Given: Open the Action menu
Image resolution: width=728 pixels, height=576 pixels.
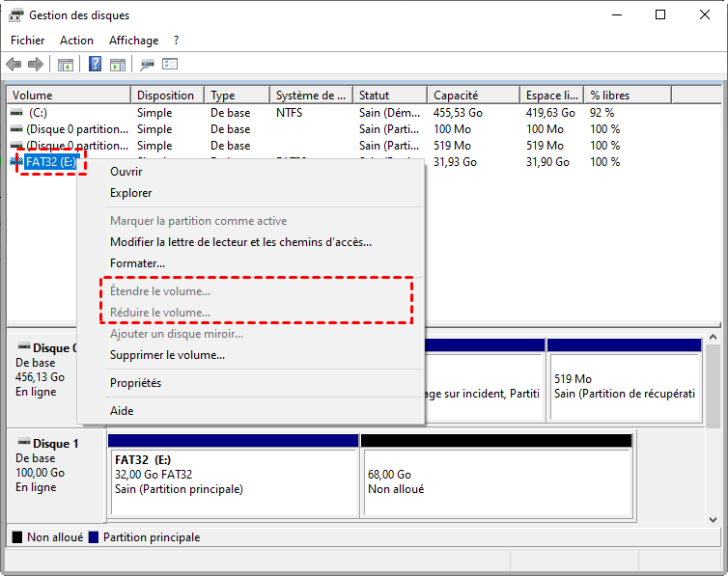Looking at the screenshot, I should point(76,41).
